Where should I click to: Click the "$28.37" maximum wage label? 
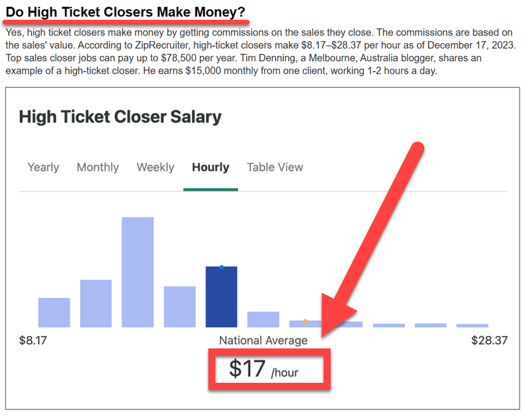489,340
